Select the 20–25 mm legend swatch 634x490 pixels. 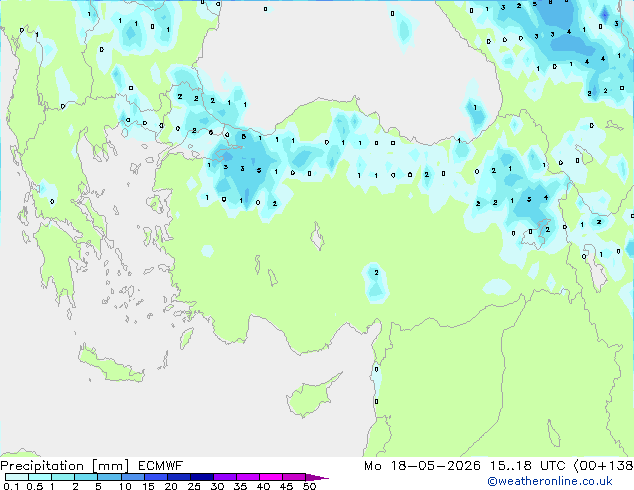pos(178,477)
